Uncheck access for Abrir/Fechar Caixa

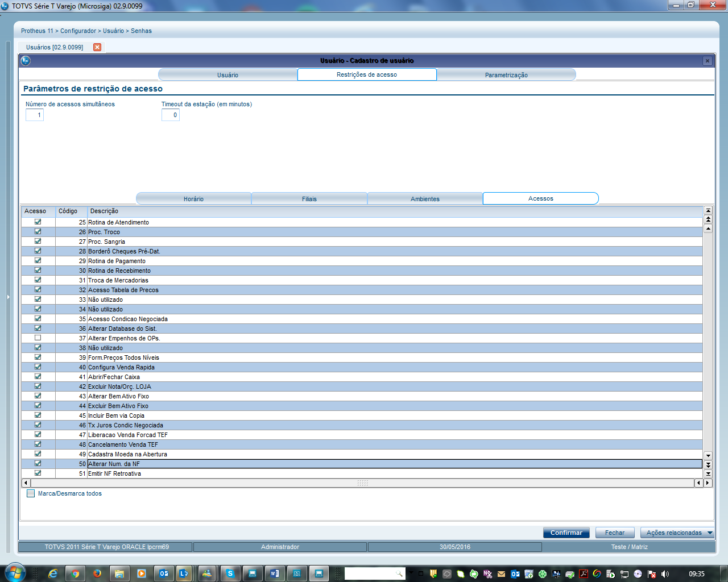[38, 377]
